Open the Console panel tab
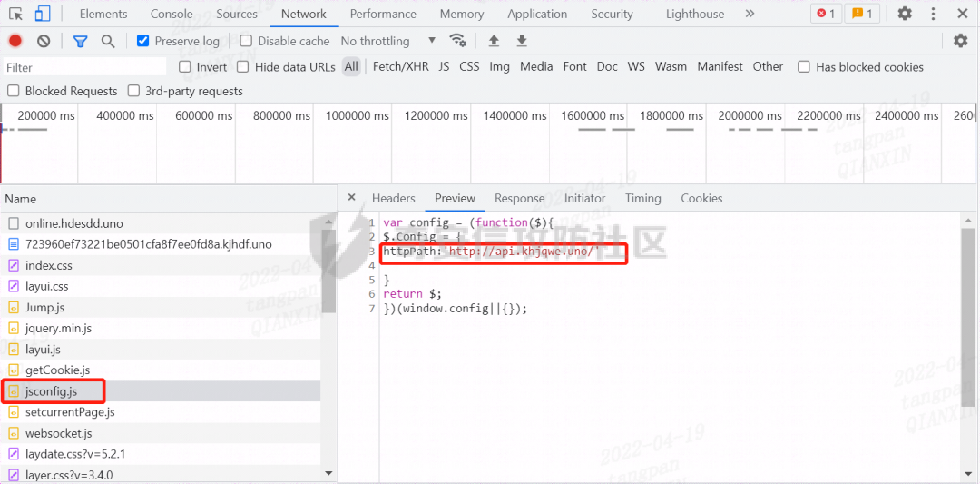 click(x=171, y=14)
